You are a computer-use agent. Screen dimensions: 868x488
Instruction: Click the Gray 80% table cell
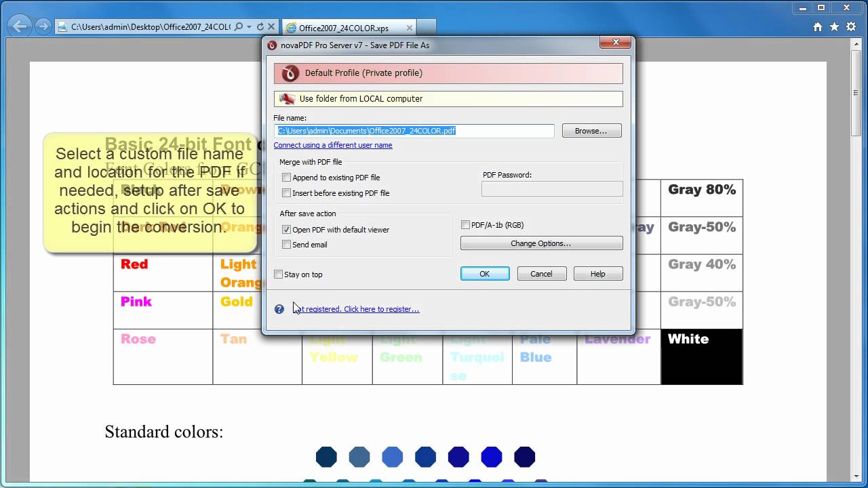pyautogui.click(x=702, y=199)
